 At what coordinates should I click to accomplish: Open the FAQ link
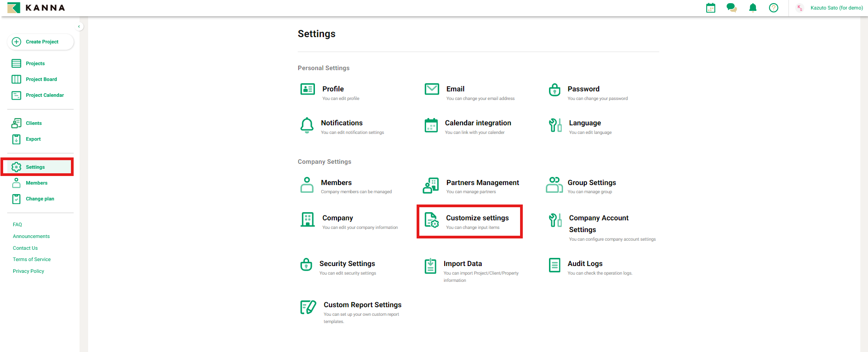coord(17,224)
